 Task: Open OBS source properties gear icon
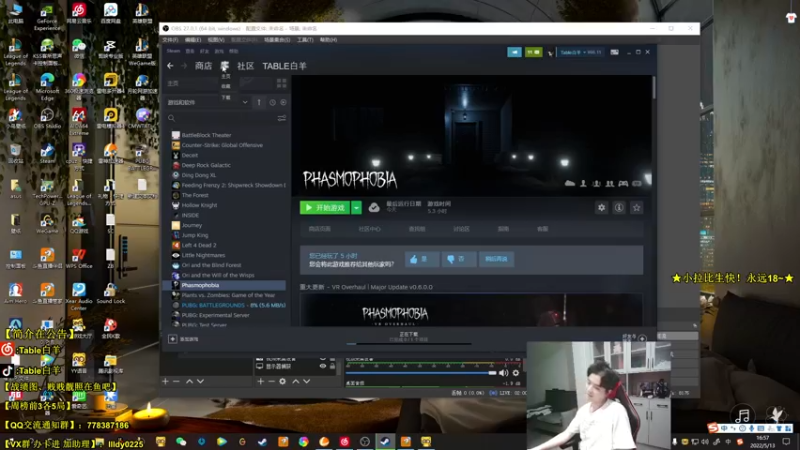[283, 381]
